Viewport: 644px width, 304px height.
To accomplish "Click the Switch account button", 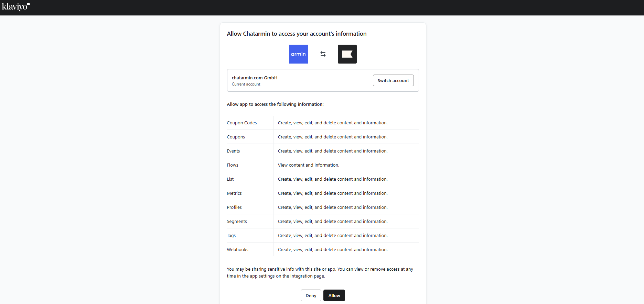I will 393,80.
